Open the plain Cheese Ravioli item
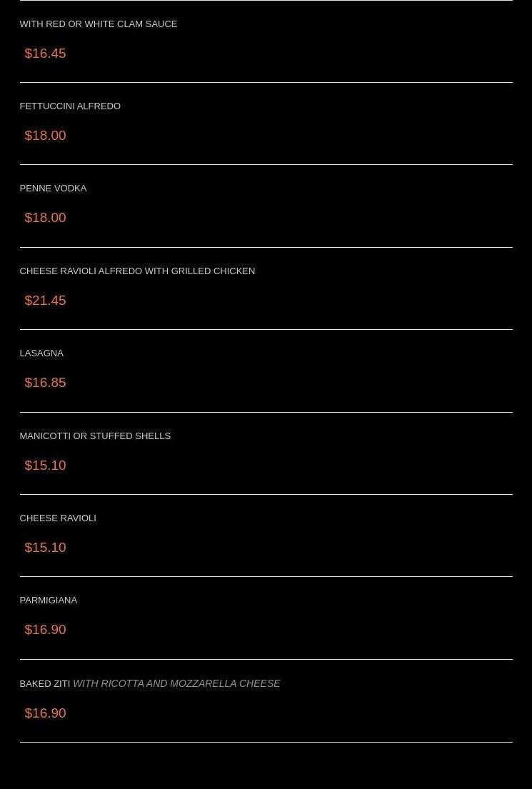Screen dimensions: 532x789 coord(58,518)
